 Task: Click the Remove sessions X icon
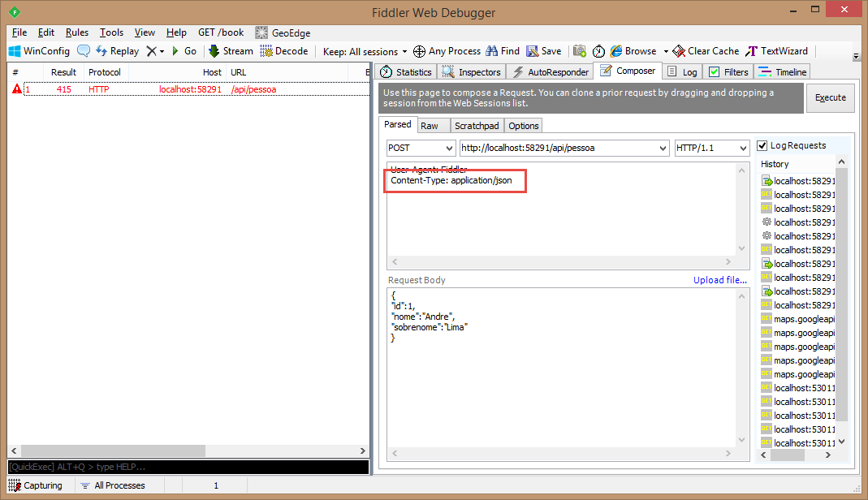pyautogui.click(x=151, y=51)
